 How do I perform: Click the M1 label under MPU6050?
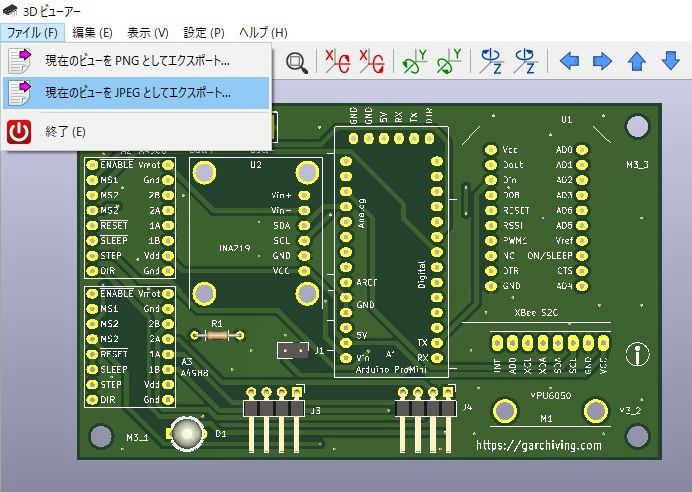click(x=546, y=418)
